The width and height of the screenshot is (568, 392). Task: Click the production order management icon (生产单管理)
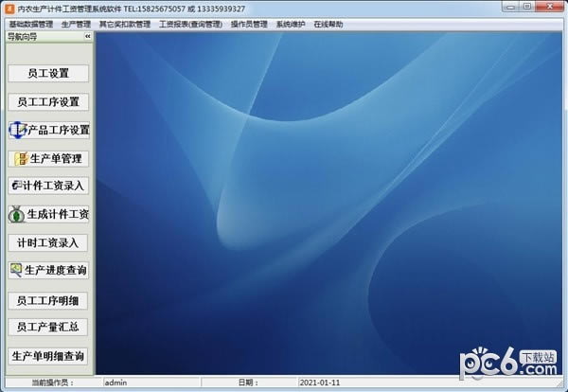tap(21, 158)
